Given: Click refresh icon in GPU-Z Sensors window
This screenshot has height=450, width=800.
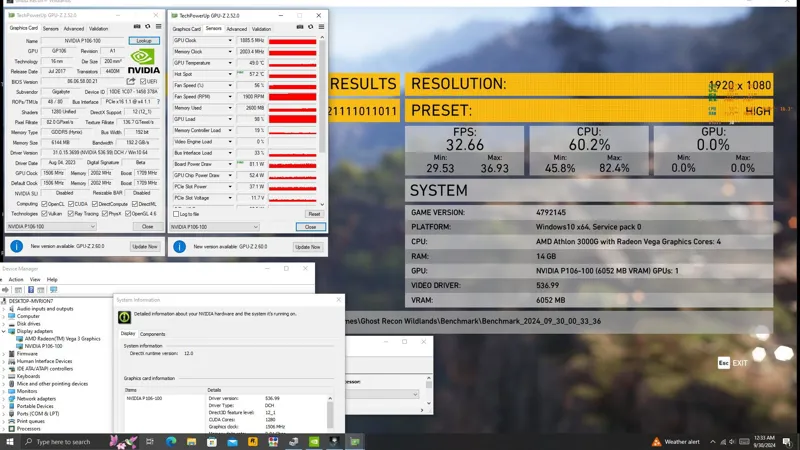Looking at the screenshot, I should 311,27.
